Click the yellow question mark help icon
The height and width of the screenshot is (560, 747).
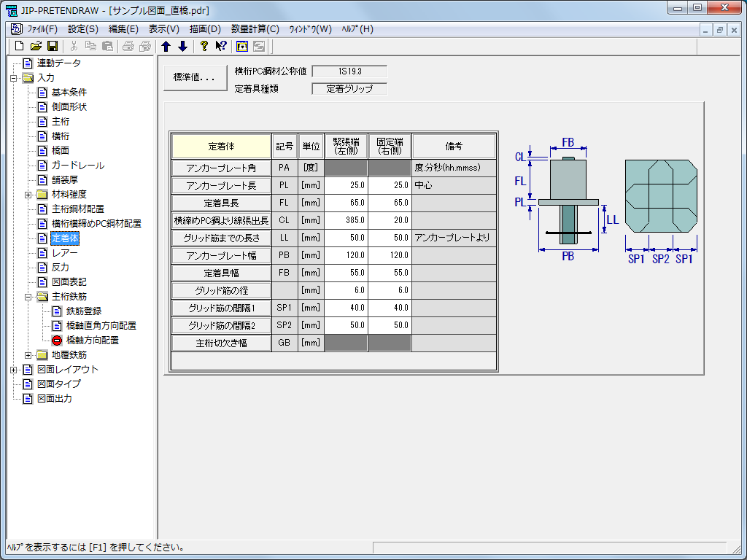[x=204, y=46]
